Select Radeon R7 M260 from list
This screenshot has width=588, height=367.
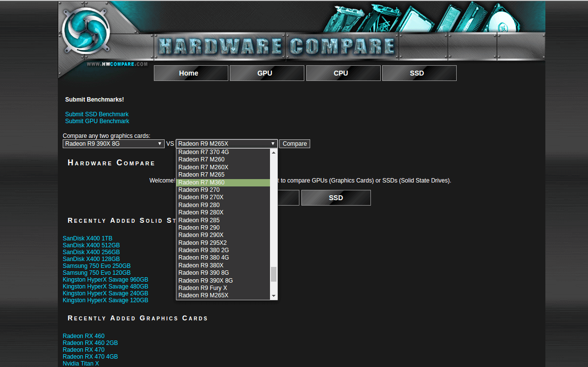pos(223,159)
